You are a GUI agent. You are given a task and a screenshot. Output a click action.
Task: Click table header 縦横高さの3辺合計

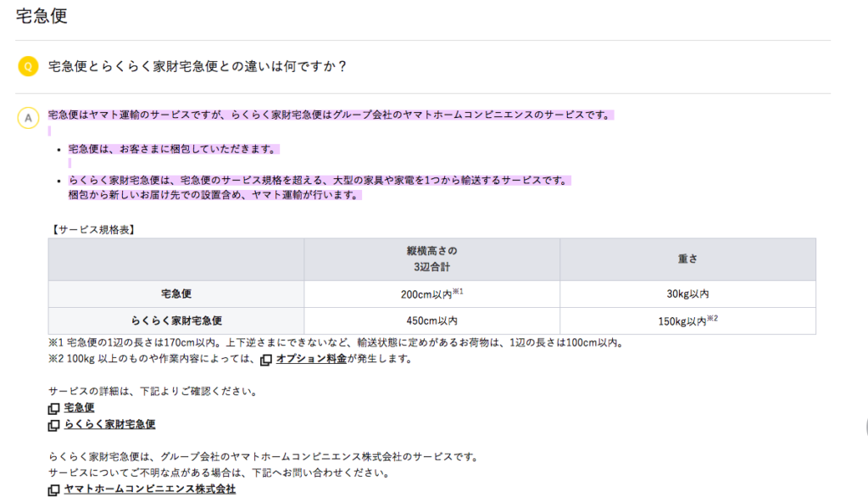(431, 259)
